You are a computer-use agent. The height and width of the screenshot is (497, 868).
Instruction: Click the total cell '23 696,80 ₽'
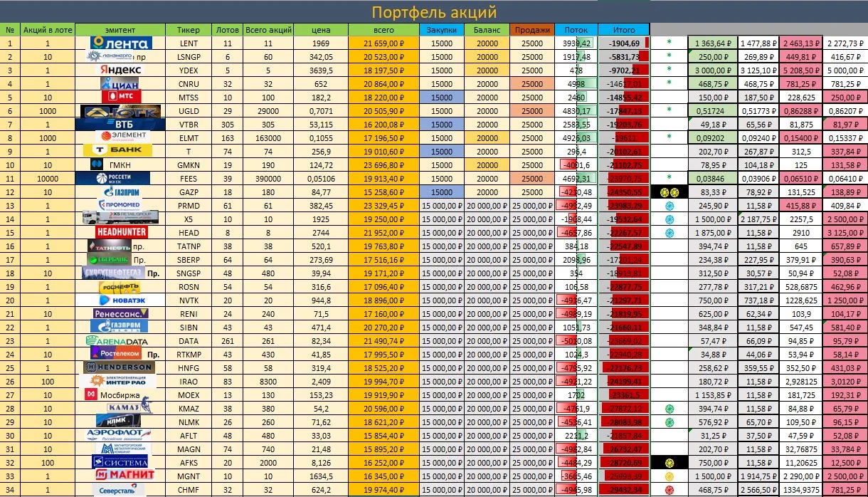pyautogui.click(x=383, y=164)
